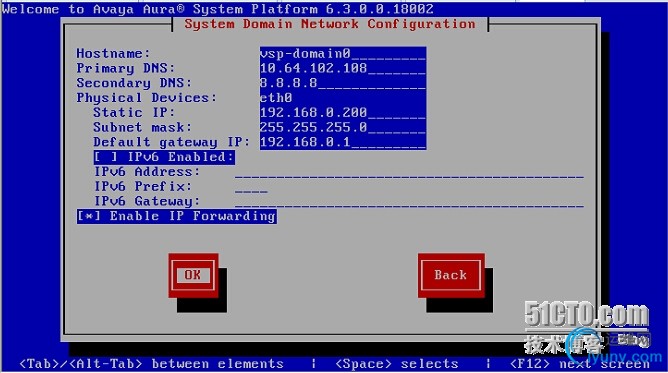Select the Hostname field vsp-domain0
Screen dimensions: 668x373
343,54
